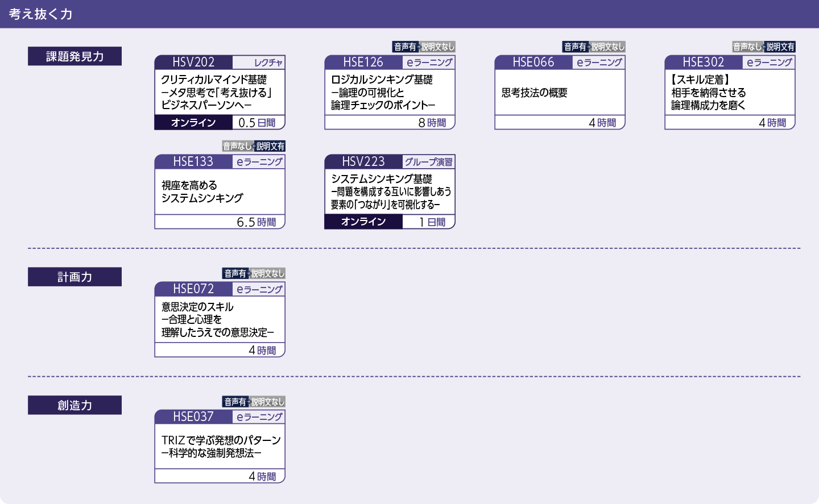819x504 pixels.
Task: Click the 音声有 tag above HSE072
Action: pyautogui.click(x=235, y=273)
